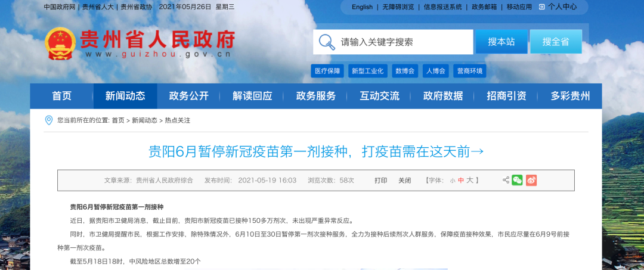Viewport: 644px width, 270px height.
Task: Click the 营商环境 hot keyword tag
Action: (x=470, y=71)
